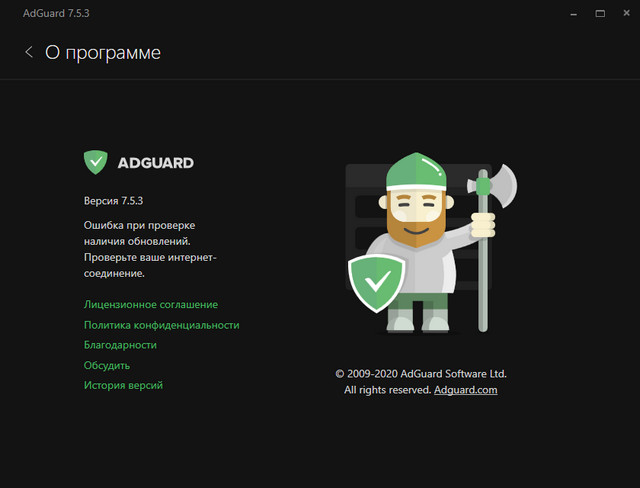Close the AdGuard window
This screenshot has height=488, width=640.
point(625,14)
